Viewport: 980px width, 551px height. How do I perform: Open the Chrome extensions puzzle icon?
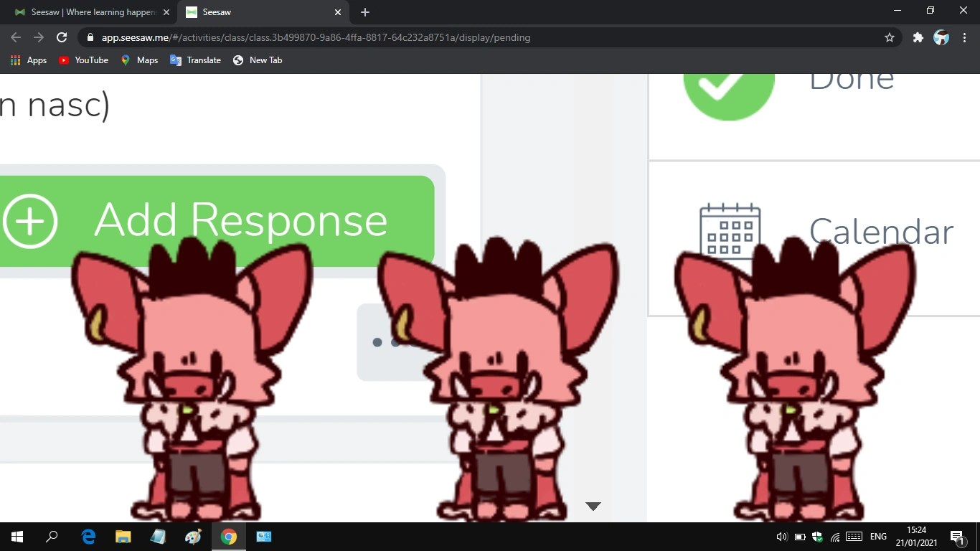click(x=918, y=37)
